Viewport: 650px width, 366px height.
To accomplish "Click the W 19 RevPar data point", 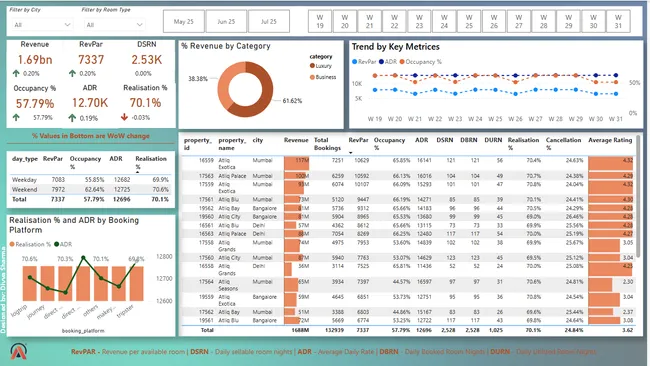I will [375, 90].
